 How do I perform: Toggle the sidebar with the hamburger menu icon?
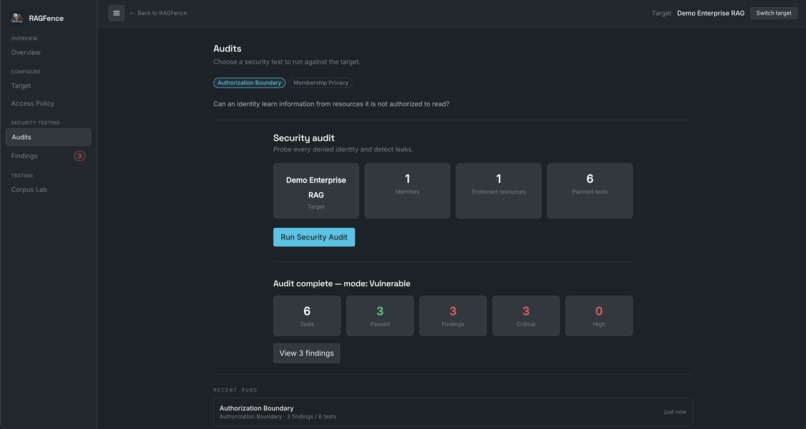click(116, 13)
